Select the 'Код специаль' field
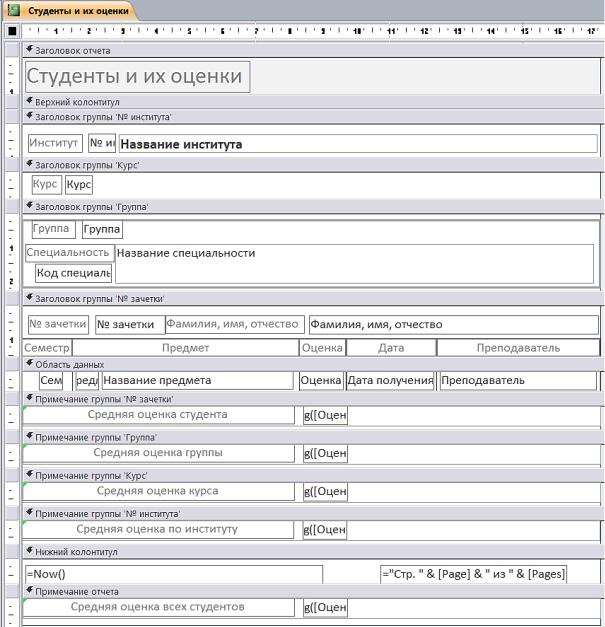This screenshot has height=627, width=605. coord(73,274)
